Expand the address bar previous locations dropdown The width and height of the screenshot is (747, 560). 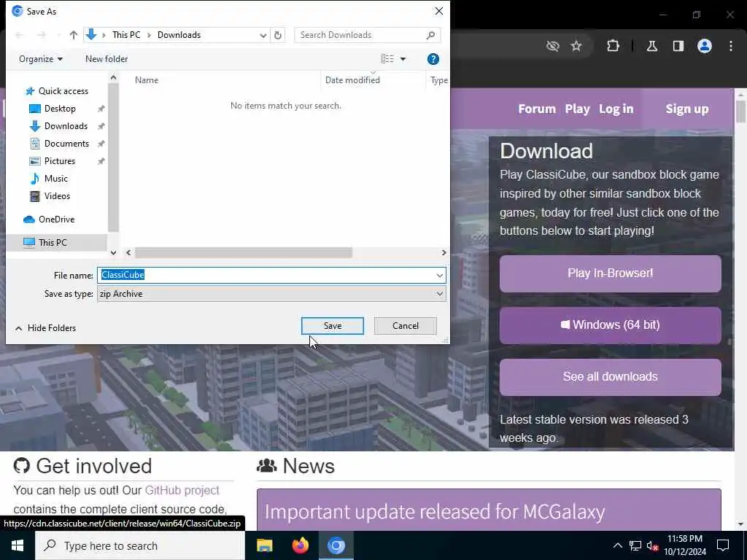[263, 35]
